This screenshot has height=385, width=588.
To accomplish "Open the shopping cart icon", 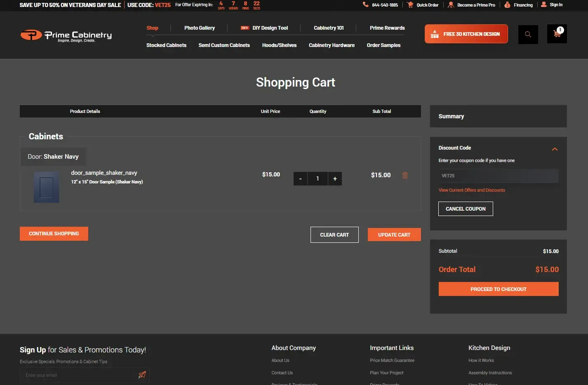I will 557,34.
